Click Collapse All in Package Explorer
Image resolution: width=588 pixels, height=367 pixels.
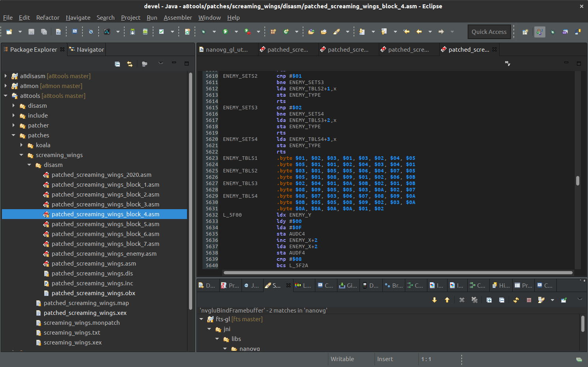click(117, 64)
